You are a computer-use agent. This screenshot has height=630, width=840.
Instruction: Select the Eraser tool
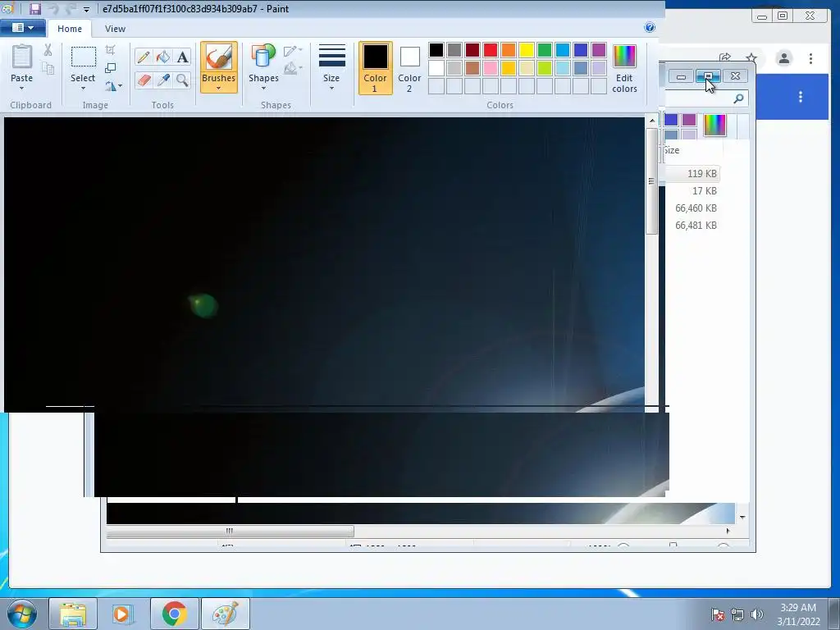point(143,80)
